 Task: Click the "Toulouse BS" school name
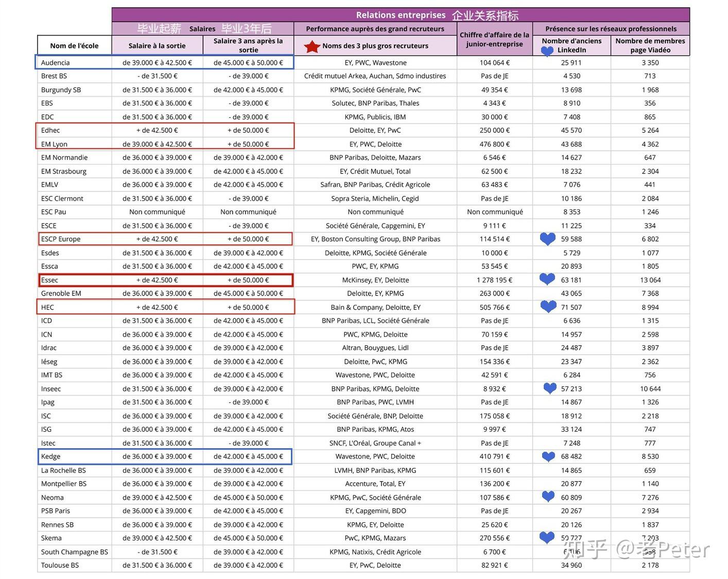click(x=60, y=566)
